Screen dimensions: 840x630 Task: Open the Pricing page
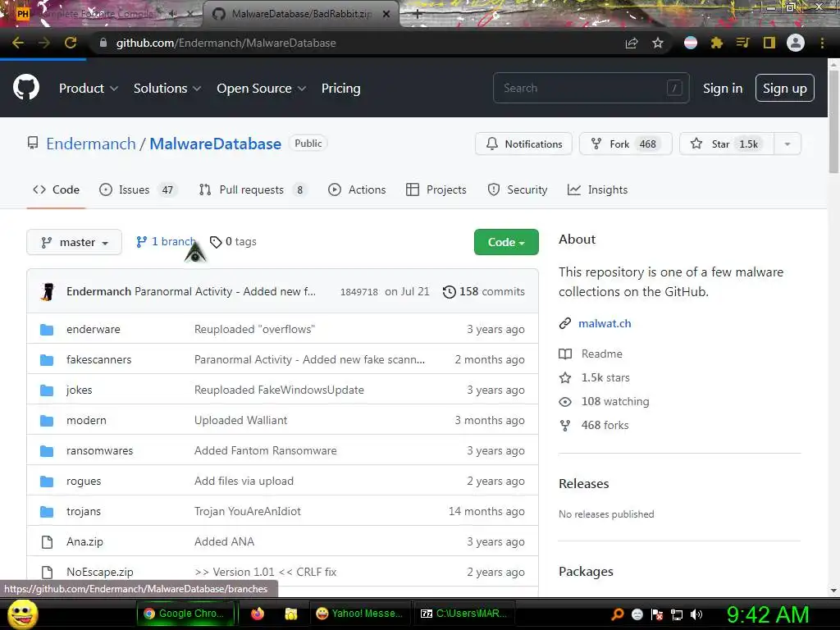340,89
